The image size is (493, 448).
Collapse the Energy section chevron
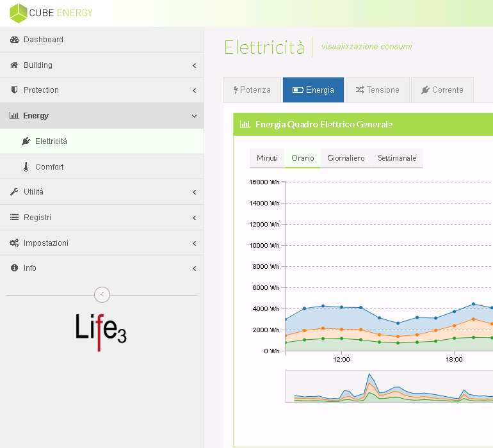click(194, 116)
